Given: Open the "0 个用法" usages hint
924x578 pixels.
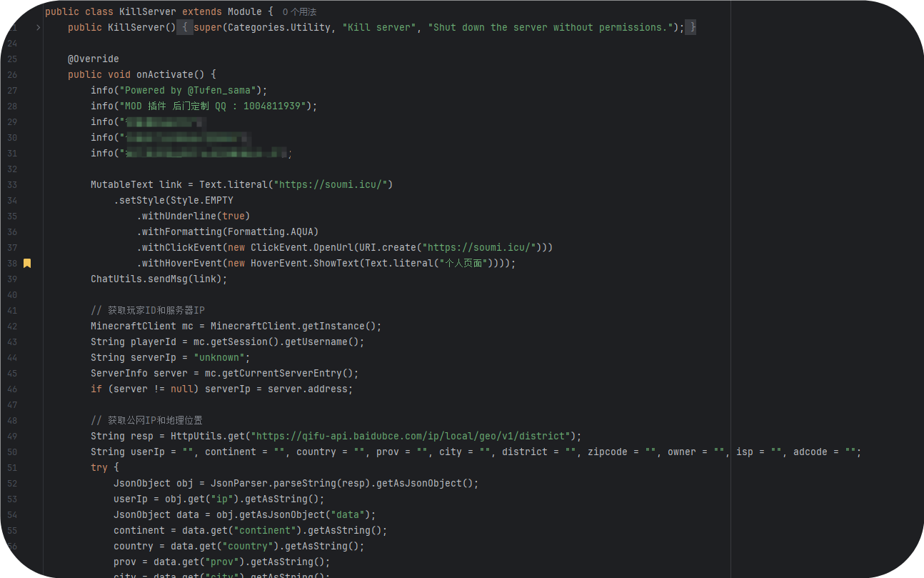Looking at the screenshot, I should coord(299,12).
